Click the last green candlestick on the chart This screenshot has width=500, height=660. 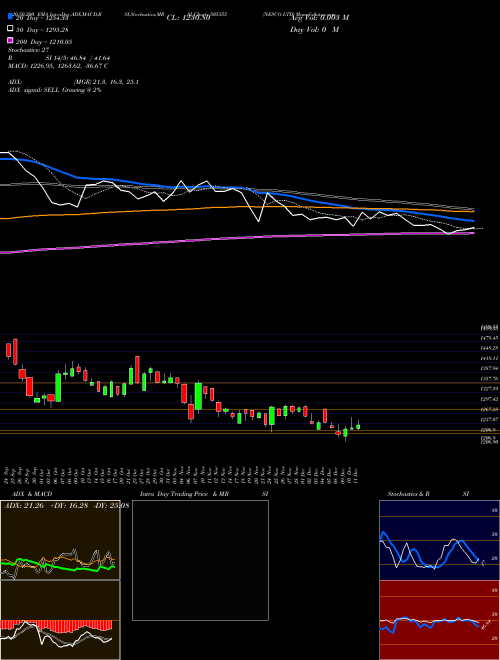point(358,427)
